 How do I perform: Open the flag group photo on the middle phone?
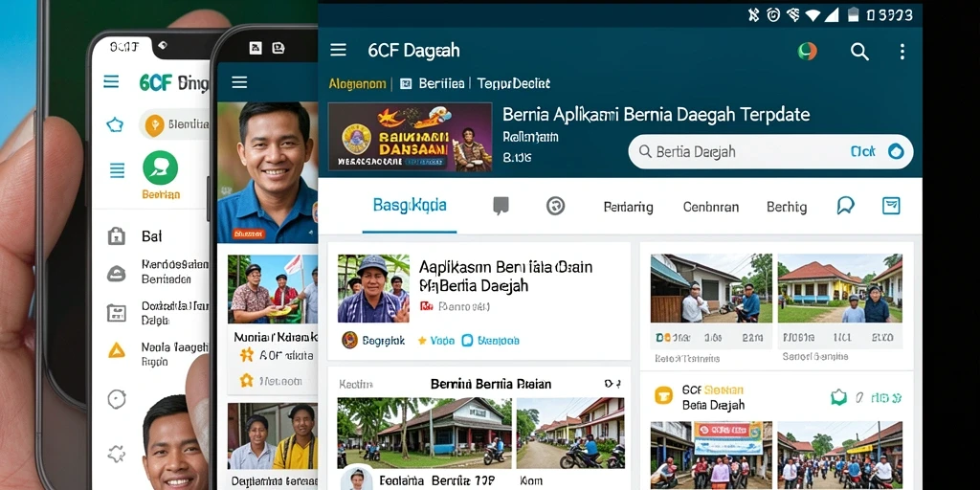(x=273, y=289)
